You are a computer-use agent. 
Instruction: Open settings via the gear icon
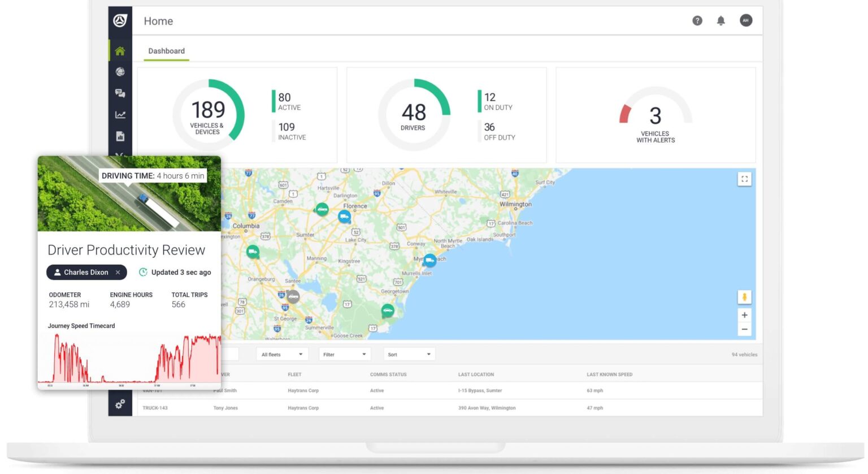(119, 404)
